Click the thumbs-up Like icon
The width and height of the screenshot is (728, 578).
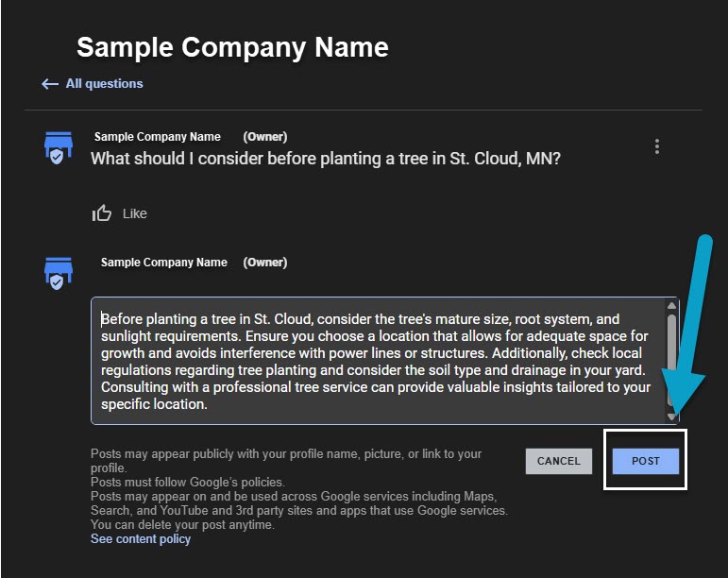pyautogui.click(x=102, y=213)
